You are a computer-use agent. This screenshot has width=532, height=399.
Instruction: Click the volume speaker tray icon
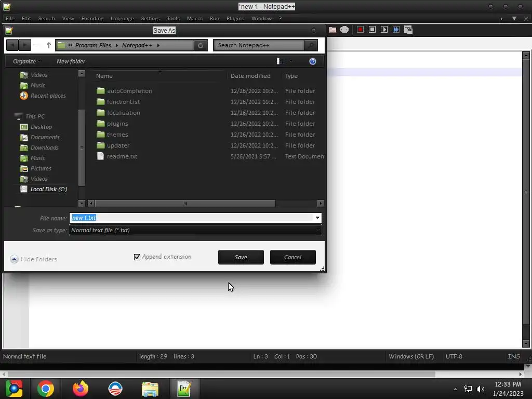(481, 389)
